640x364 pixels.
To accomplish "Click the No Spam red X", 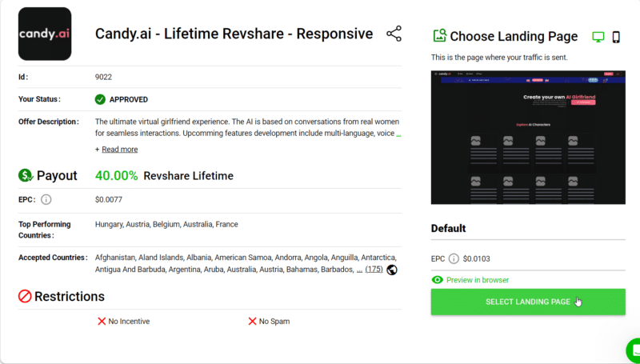I will click(x=252, y=321).
